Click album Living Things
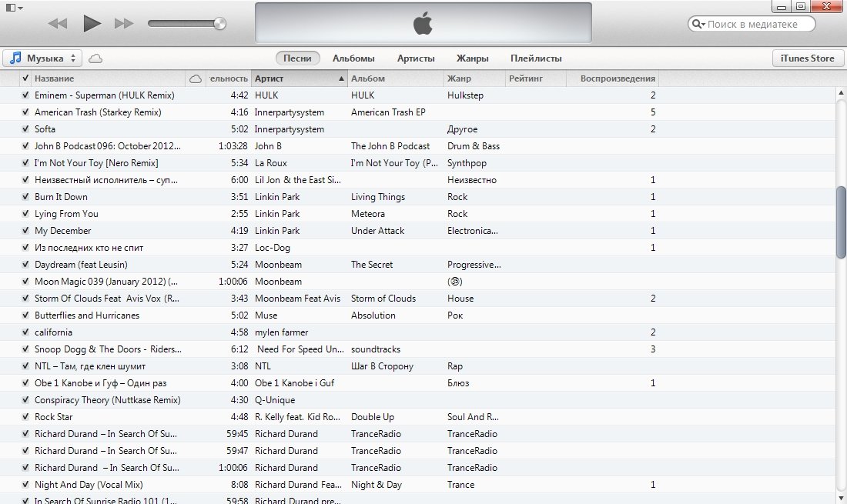The height and width of the screenshot is (504, 847). [x=377, y=197]
